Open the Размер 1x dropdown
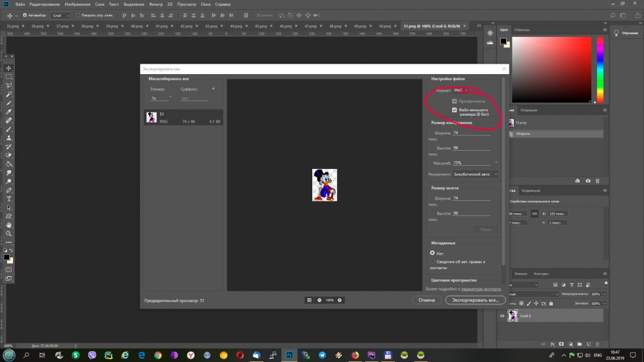 (161, 98)
